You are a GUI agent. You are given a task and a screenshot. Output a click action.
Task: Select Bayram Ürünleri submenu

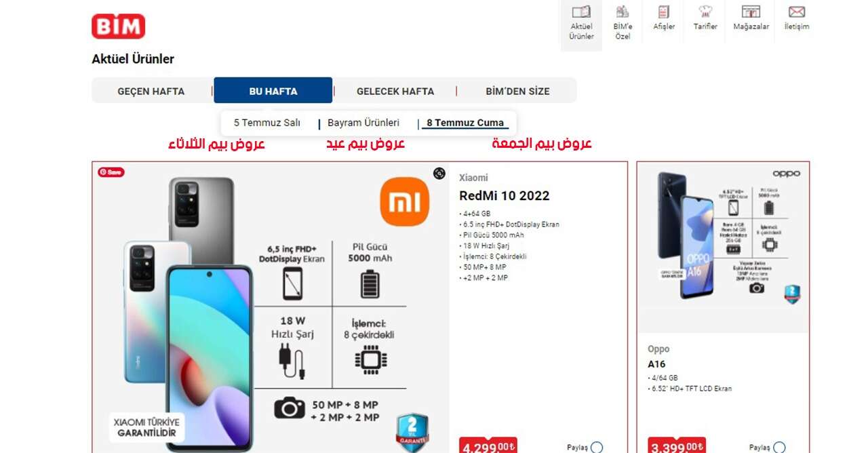(363, 123)
